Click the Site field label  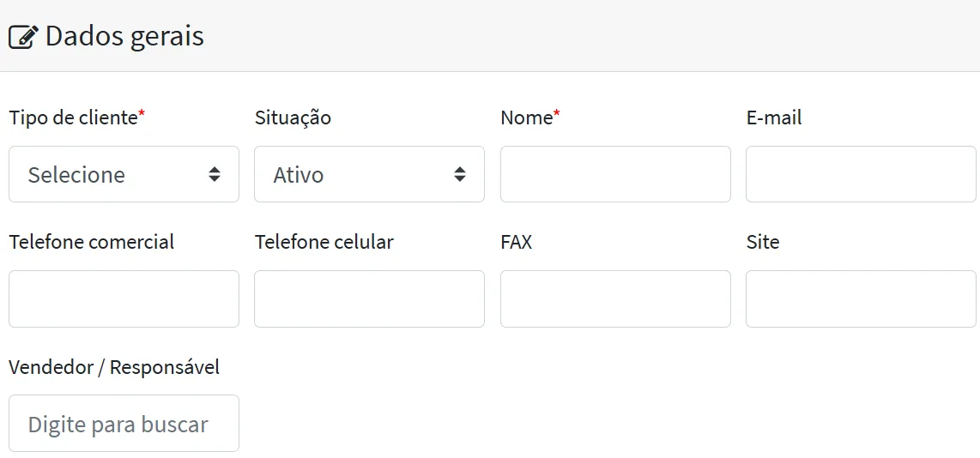(x=763, y=243)
